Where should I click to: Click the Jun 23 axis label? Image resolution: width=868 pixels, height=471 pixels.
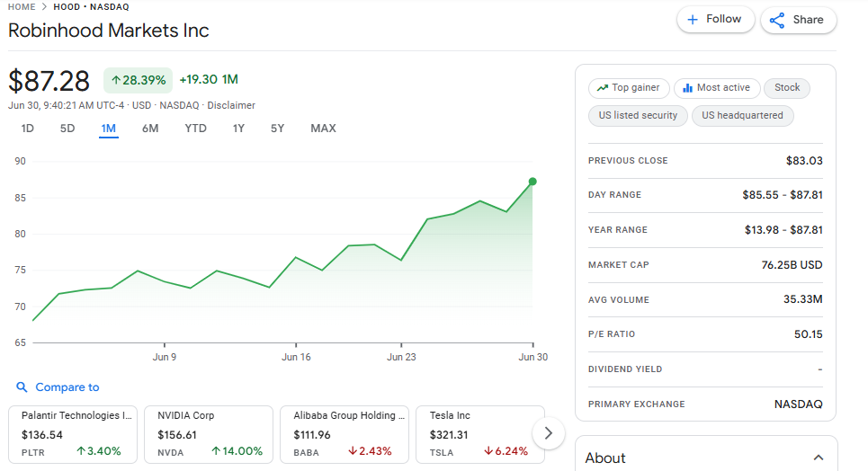pyautogui.click(x=401, y=357)
